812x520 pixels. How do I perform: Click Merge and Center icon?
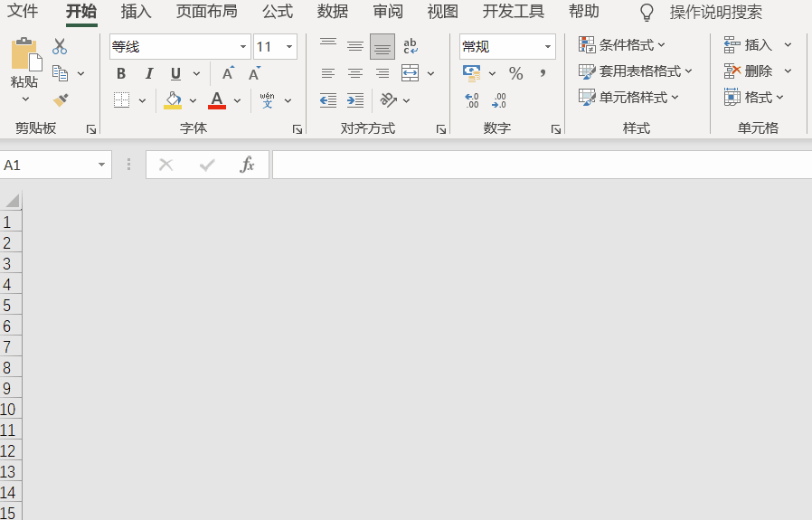coord(411,73)
